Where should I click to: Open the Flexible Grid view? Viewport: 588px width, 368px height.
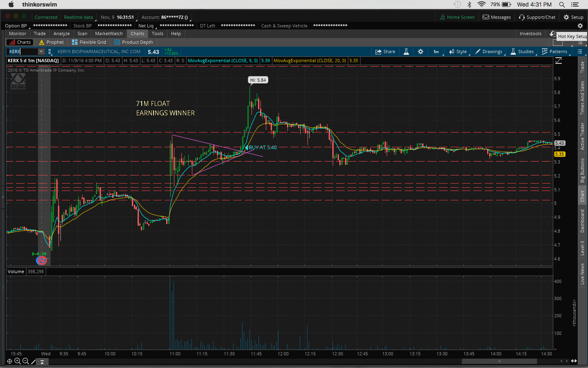coord(89,42)
